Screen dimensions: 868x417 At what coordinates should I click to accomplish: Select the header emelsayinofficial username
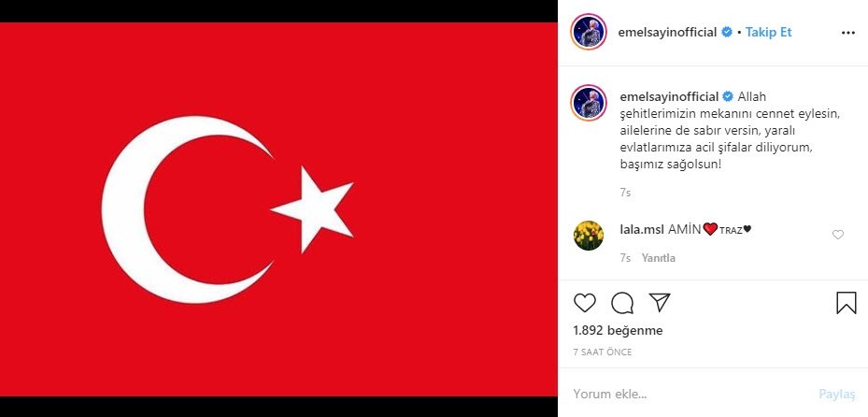(x=667, y=32)
